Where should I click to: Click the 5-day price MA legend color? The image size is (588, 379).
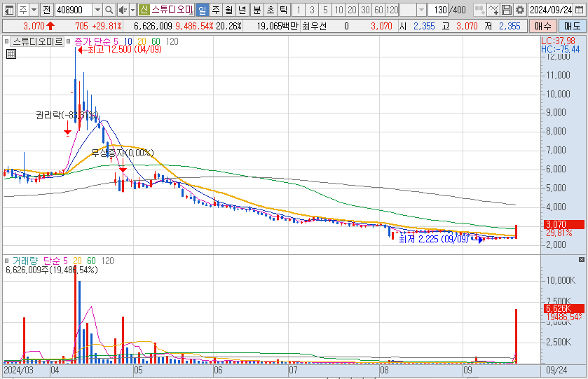(116, 41)
